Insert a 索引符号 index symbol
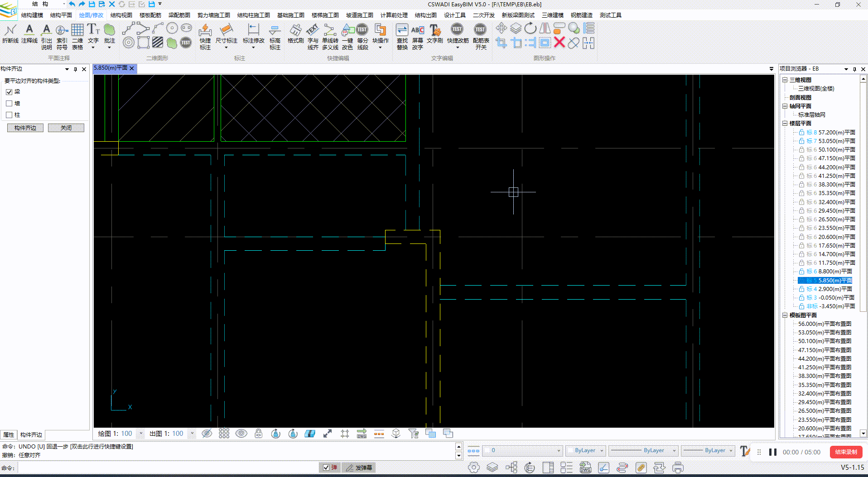The width and height of the screenshot is (868, 477). [62, 36]
